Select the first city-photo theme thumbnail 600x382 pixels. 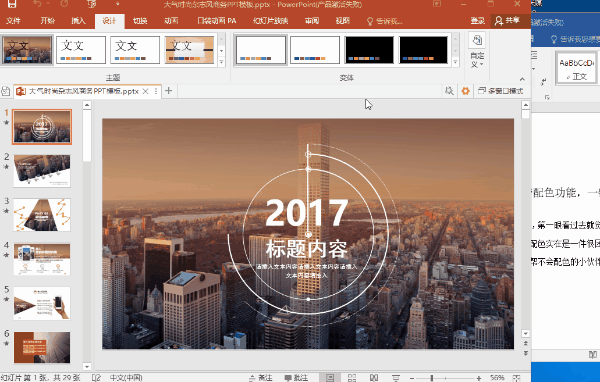coord(27,50)
